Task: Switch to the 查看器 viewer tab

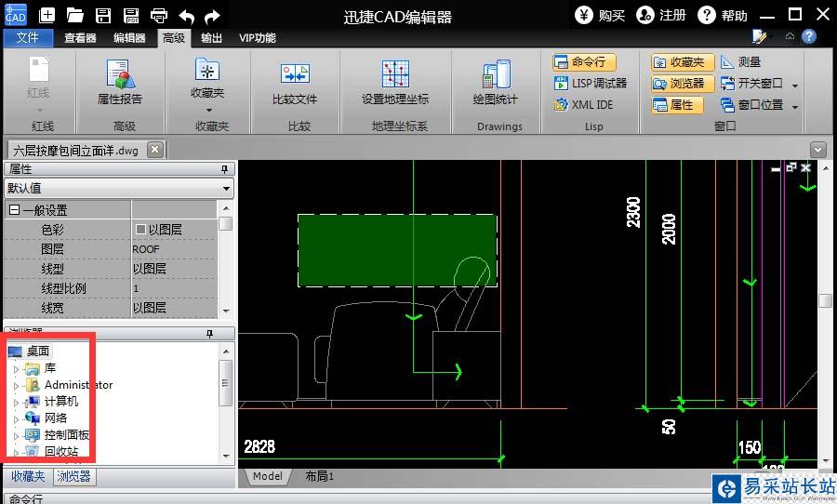Action: tap(80, 38)
